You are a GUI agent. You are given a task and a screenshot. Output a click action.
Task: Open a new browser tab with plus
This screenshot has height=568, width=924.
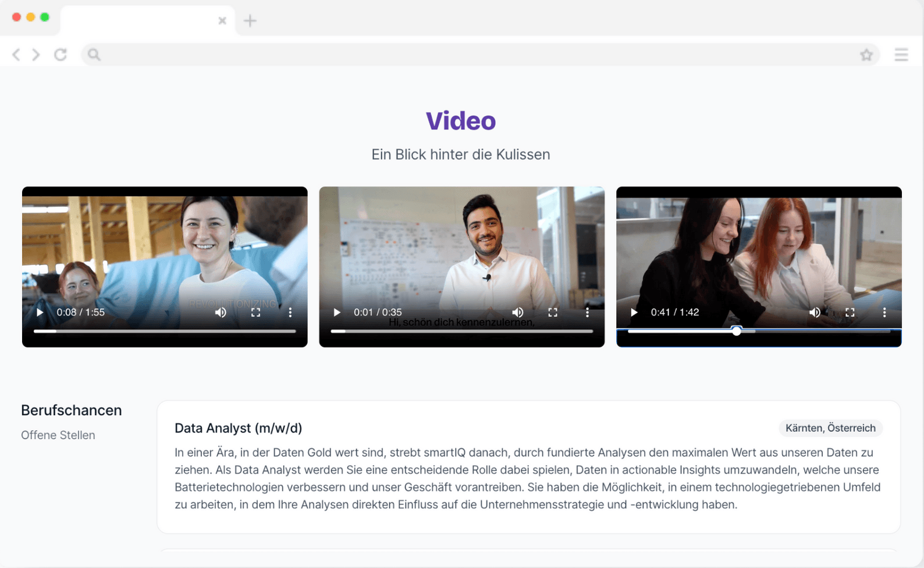(250, 21)
